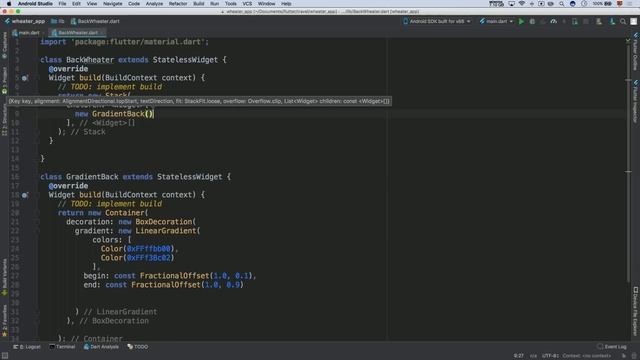Click the Wi-Fi icon in macOS menu bar
The height and width of the screenshot is (360, 640).
click(522, 4)
